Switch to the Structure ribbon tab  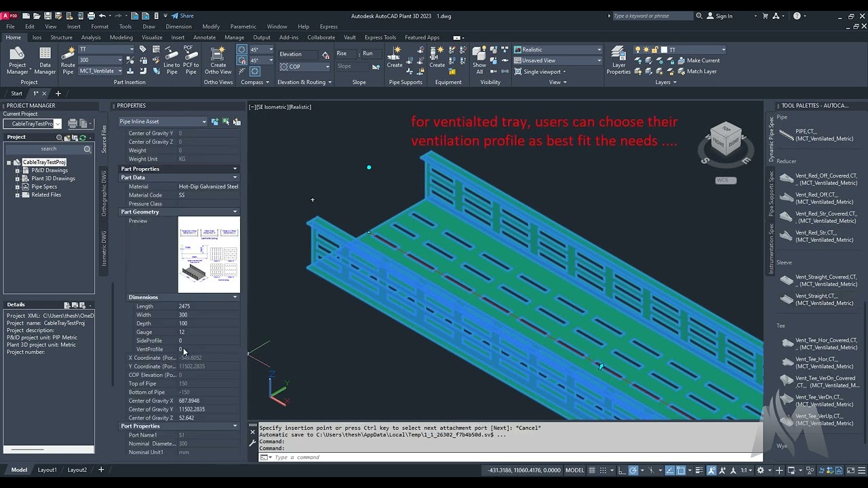[61, 37]
